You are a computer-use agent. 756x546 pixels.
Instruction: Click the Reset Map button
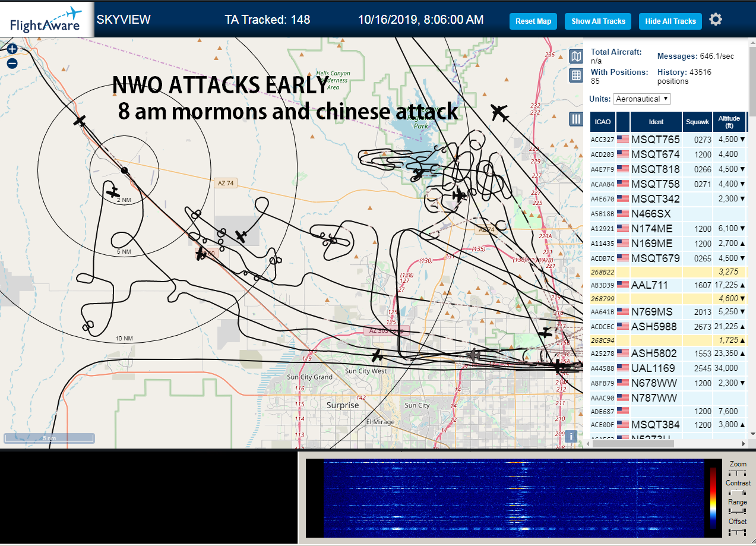point(533,21)
